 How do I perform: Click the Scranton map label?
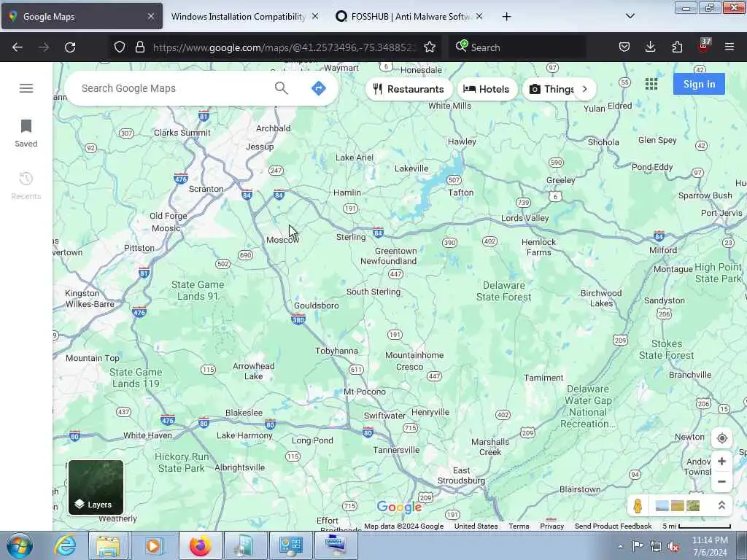(206, 189)
